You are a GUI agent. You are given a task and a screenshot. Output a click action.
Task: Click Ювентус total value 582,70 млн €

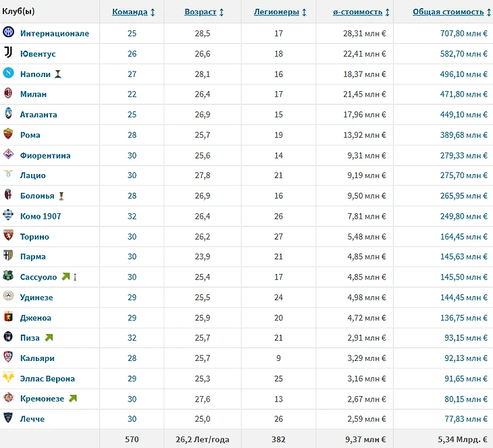point(464,54)
